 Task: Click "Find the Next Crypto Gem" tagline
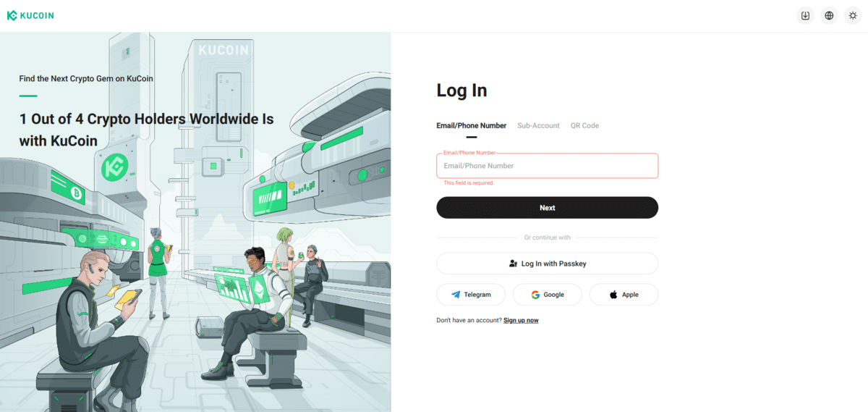click(x=86, y=78)
